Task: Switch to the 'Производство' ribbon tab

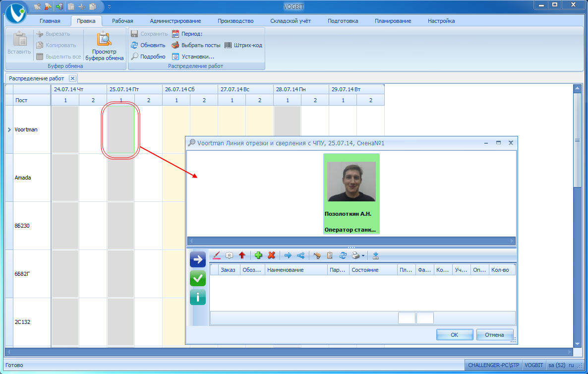Action: [235, 21]
